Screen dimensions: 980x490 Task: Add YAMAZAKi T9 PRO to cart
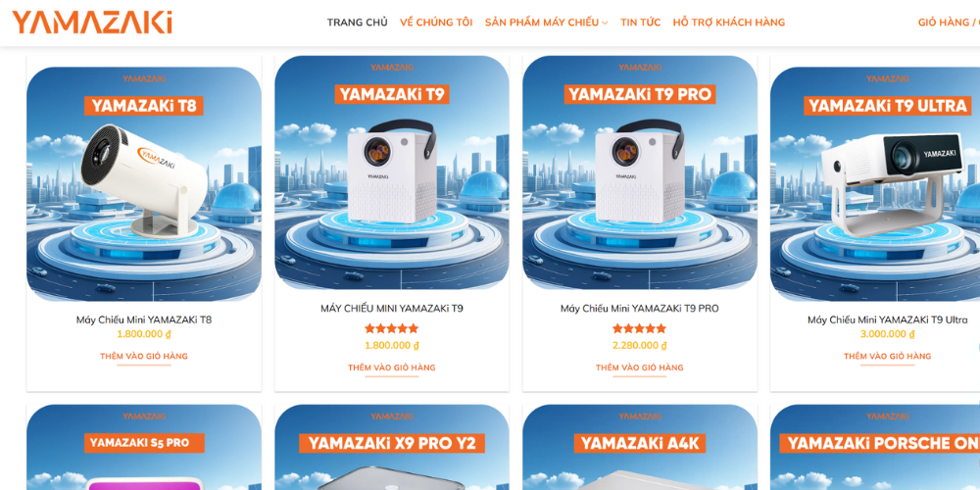click(x=639, y=367)
